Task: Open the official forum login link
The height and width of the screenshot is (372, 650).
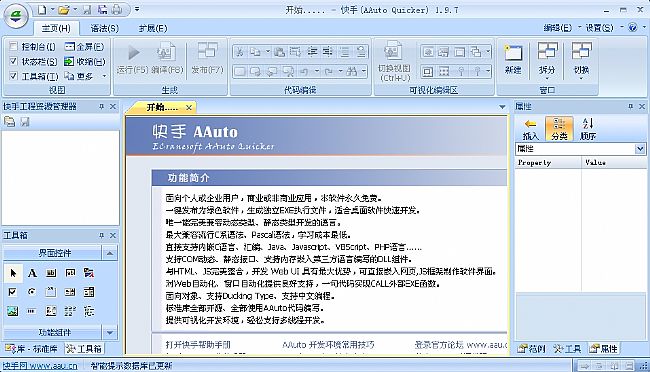Action: pyautogui.click(x=460, y=345)
